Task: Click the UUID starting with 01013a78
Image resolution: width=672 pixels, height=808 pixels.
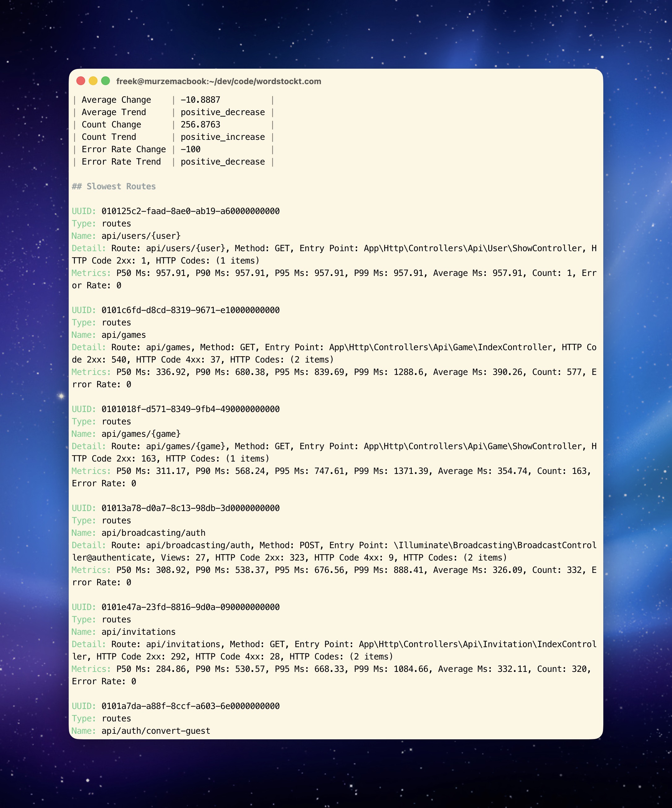Action: [190, 508]
